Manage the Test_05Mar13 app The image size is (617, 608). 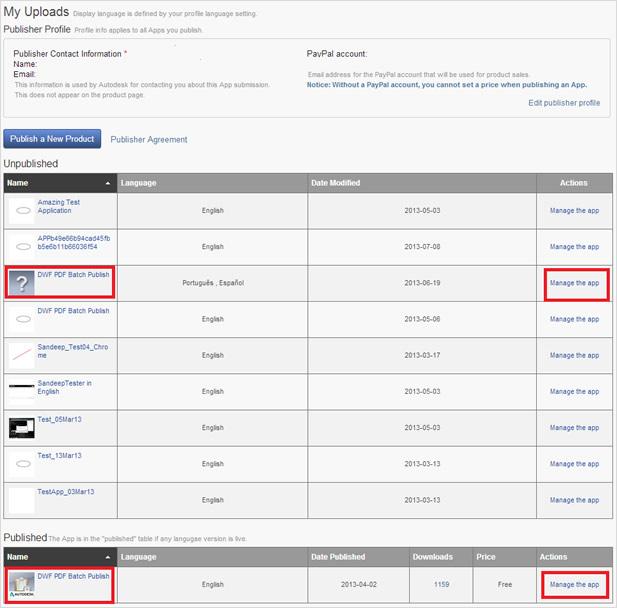pos(574,428)
